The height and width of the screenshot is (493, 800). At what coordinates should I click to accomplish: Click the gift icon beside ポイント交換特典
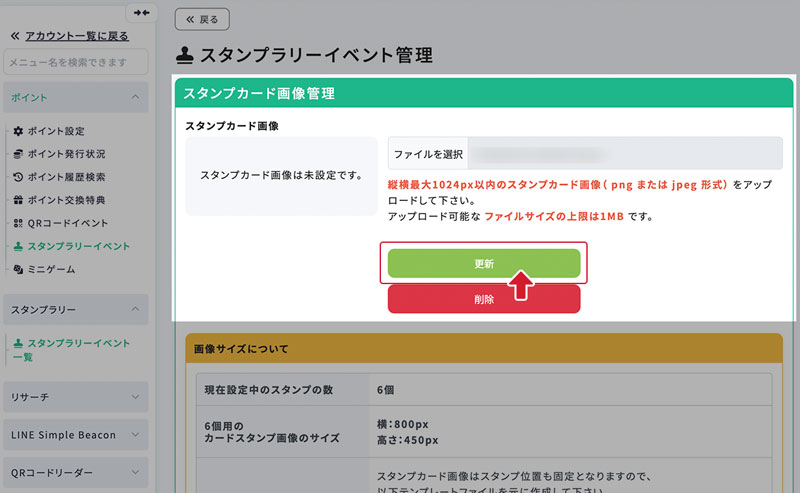tap(18, 200)
